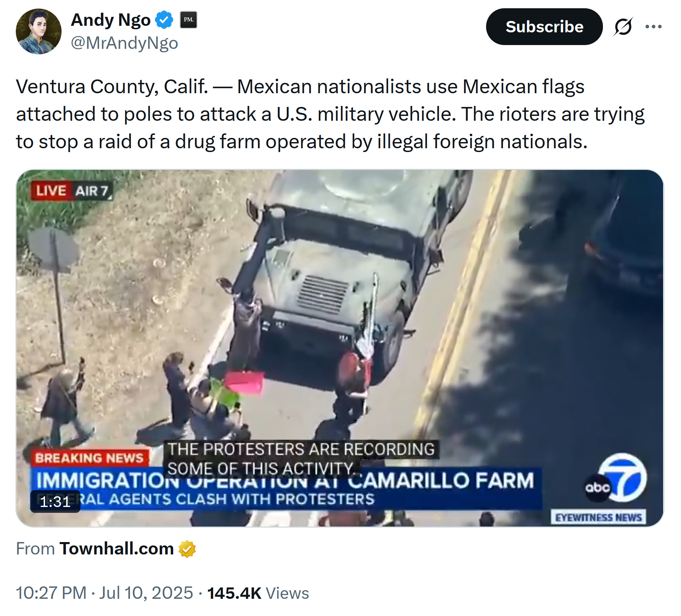The image size is (681, 616).
Task: Click the tweet text about Ventura County
Action: (330, 114)
